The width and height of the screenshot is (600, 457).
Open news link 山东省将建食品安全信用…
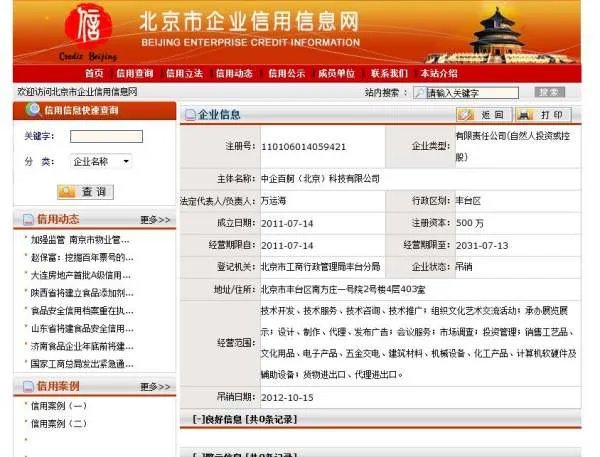click(82, 328)
